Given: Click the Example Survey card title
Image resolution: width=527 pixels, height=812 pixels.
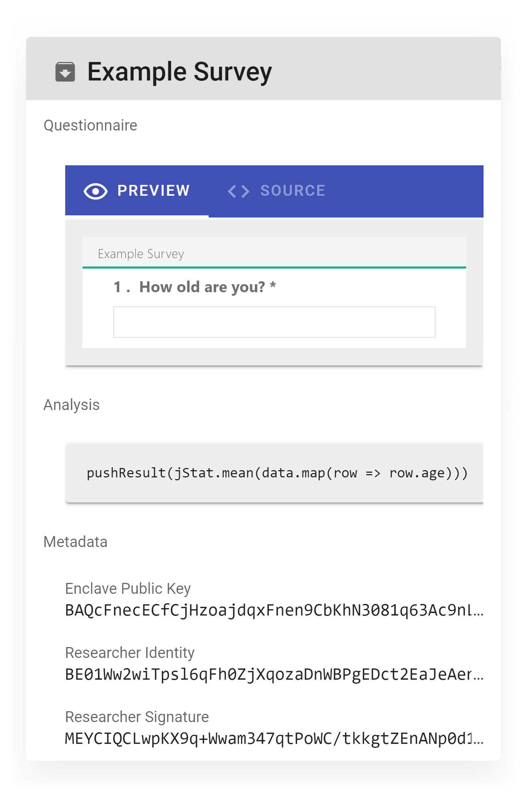Looking at the screenshot, I should coord(180,72).
